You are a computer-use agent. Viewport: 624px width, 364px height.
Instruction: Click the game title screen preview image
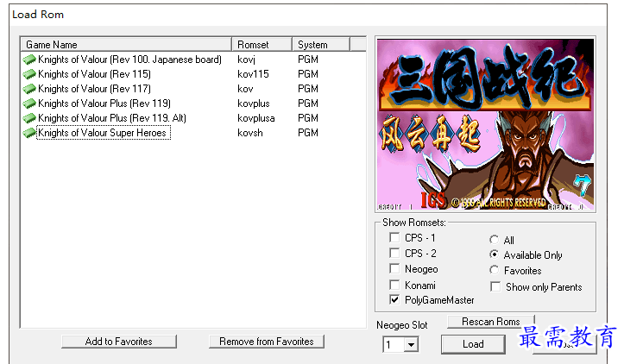486,124
